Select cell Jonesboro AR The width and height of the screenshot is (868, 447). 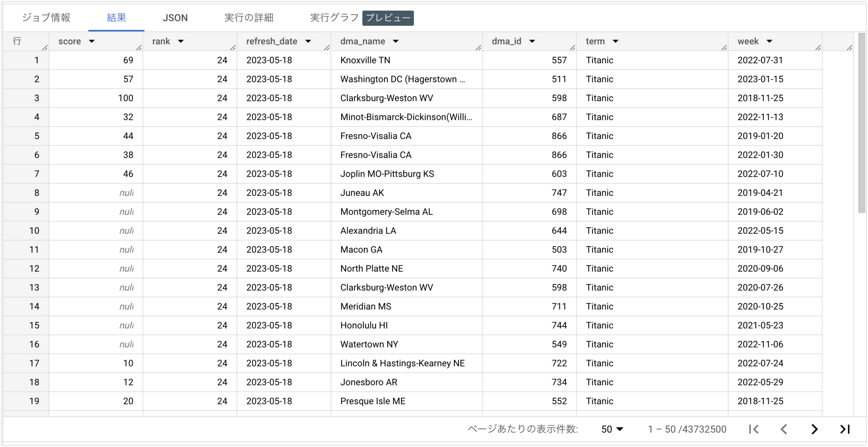[x=406, y=382]
